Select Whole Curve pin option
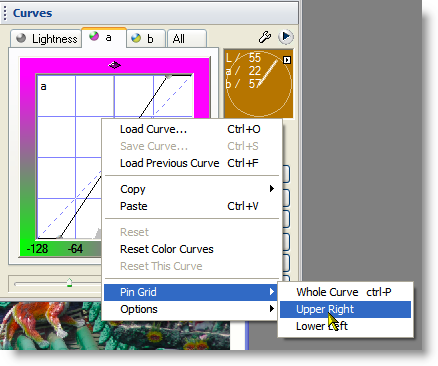 [x=345, y=292]
